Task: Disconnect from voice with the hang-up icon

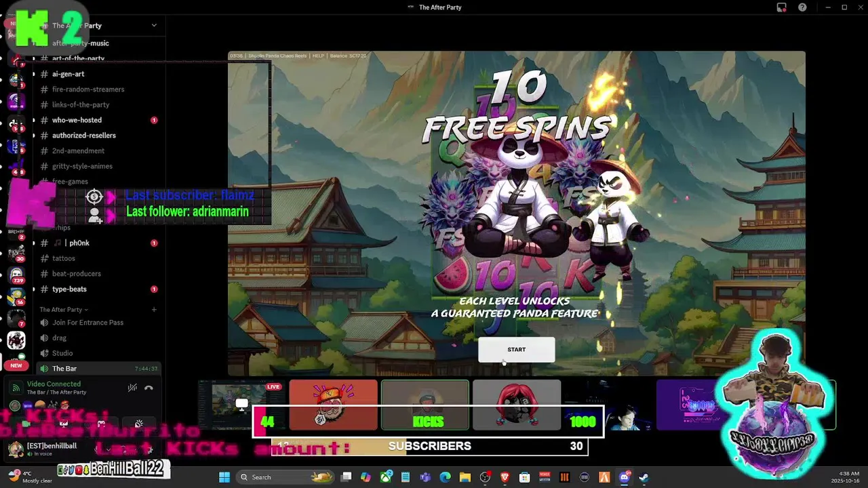Action: click(149, 388)
